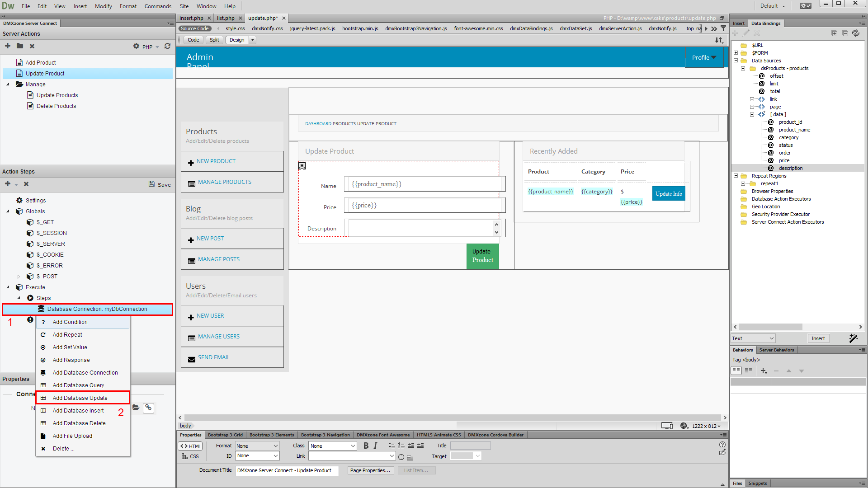Click the globe preview in browser icon
Viewport: 868px width, 488px height.
[x=684, y=426]
